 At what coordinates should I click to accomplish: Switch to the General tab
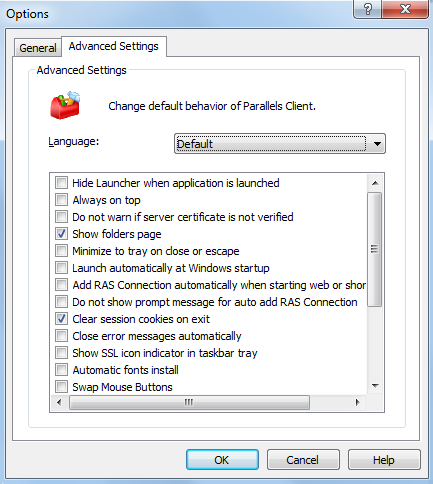pos(38,48)
